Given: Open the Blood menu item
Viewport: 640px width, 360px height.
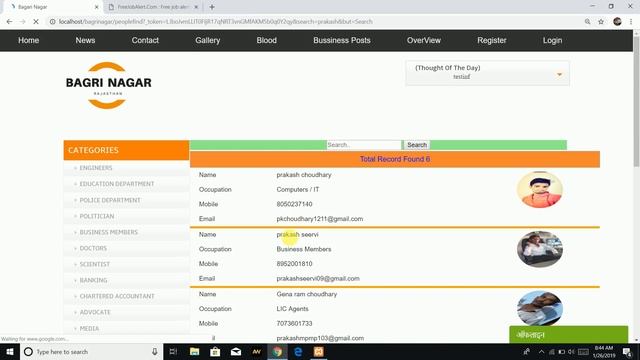Looking at the screenshot, I should [267, 40].
